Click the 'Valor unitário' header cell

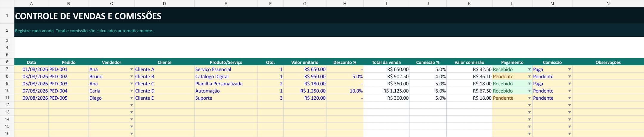click(x=305, y=62)
